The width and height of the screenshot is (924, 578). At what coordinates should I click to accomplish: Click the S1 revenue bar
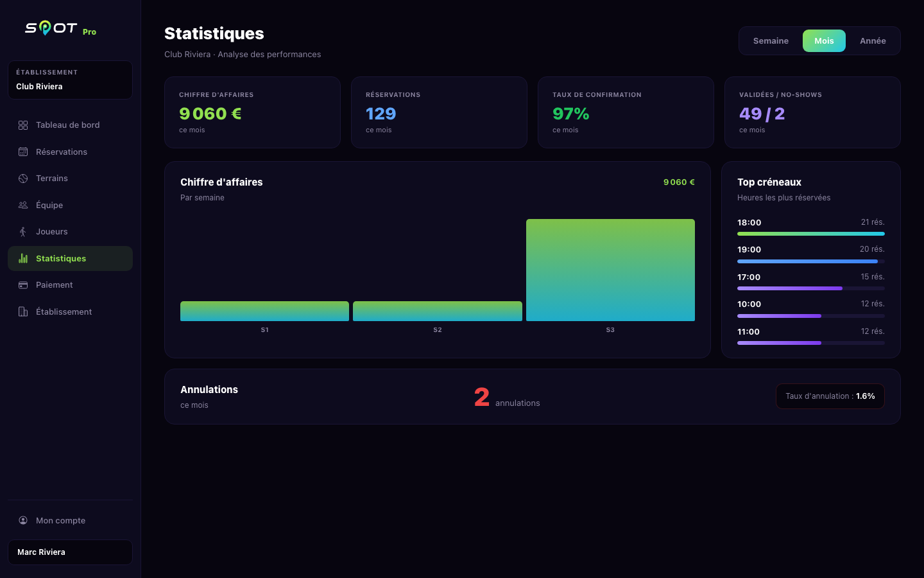click(264, 311)
